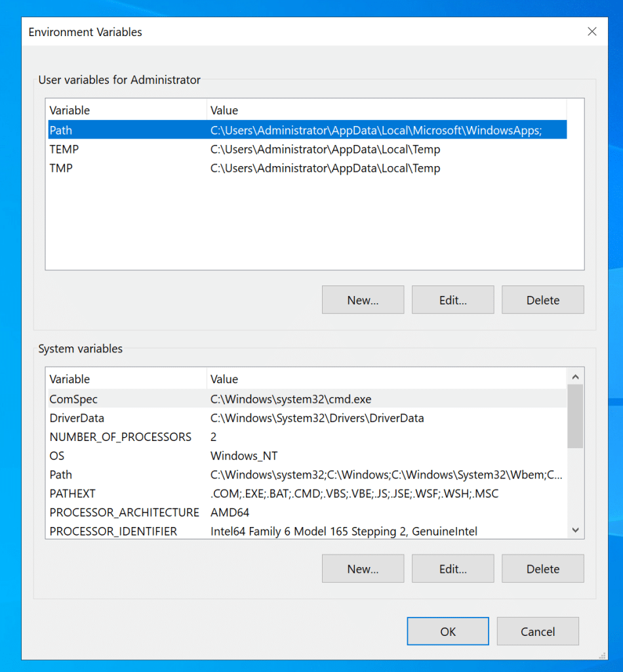Viewport: 623px width, 672px height.
Task: Select the TMP user variable
Action: pos(61,168)
